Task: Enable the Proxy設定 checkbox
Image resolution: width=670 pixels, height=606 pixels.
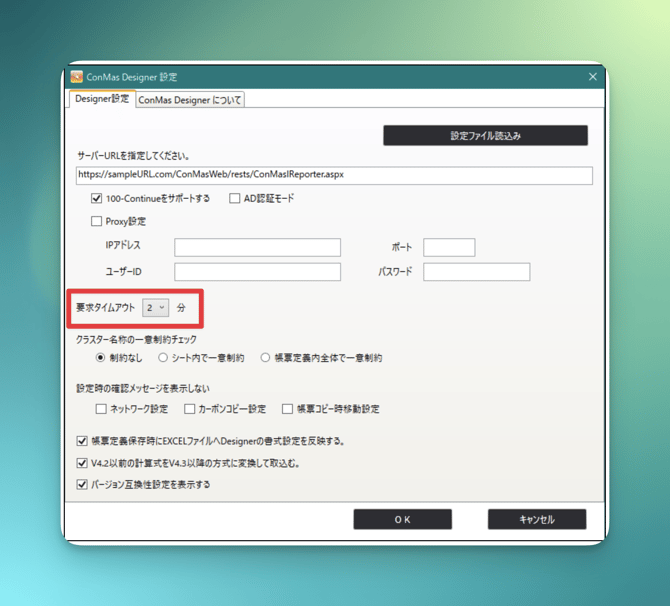Action: [x=97, y=222]
